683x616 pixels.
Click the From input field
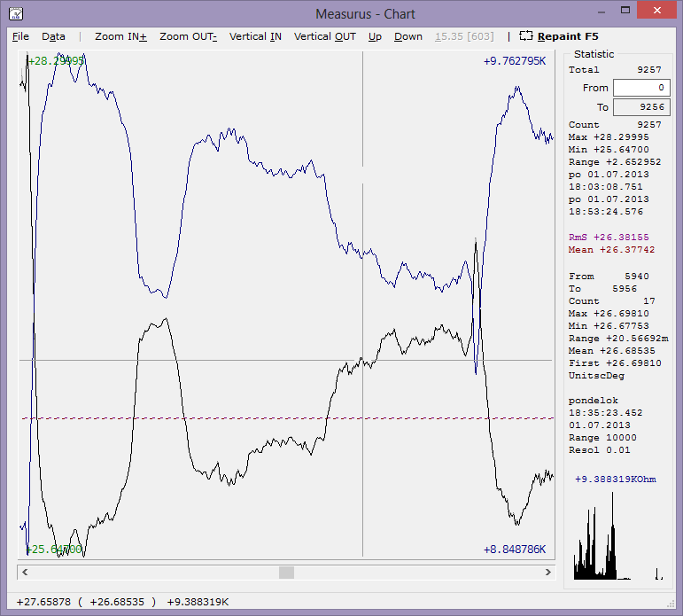point(641,88)
